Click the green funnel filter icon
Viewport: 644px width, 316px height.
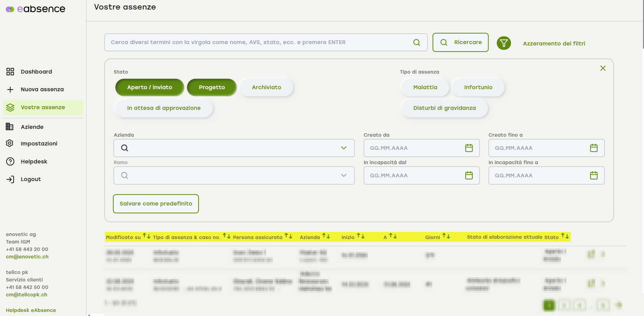tap(504, 43)
